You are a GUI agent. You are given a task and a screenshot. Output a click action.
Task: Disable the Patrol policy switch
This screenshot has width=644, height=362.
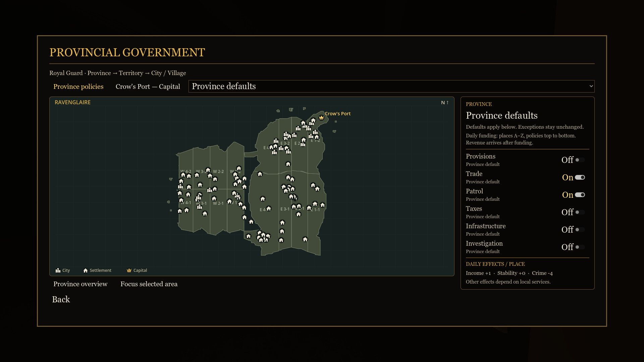[x=580, y=195]
